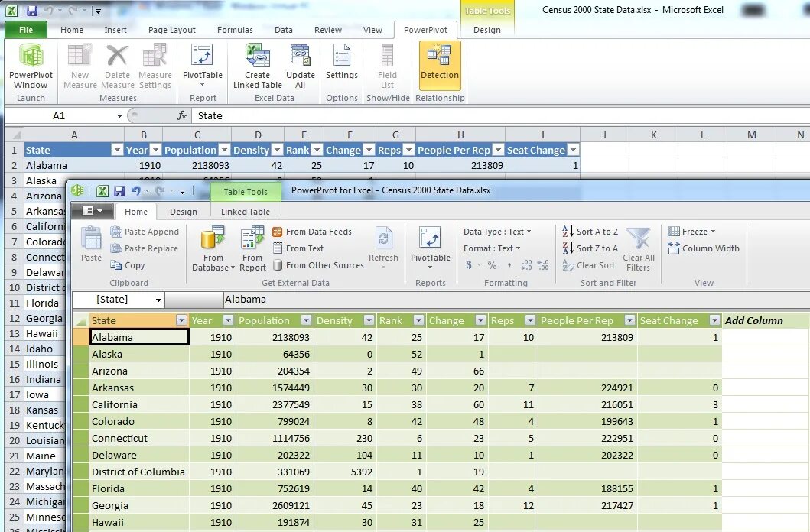Open PowerPivot Settings in Excel ribbon

[341, 62]
